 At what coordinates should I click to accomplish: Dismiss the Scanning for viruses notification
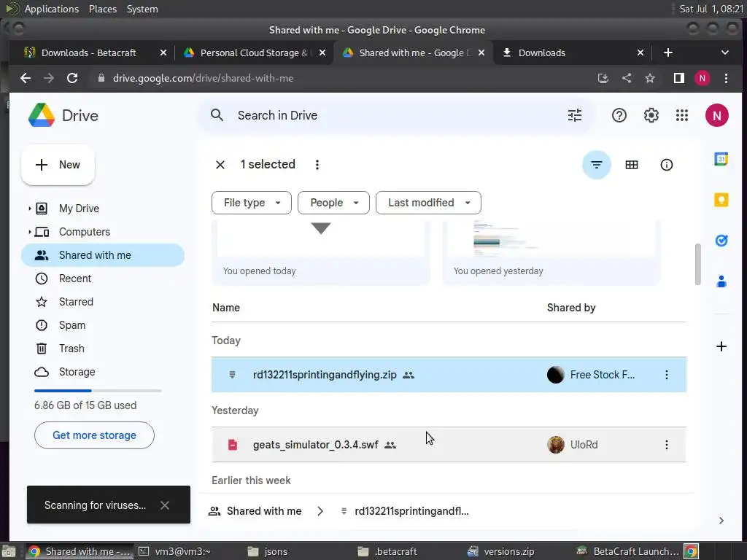tap(165, 505)
